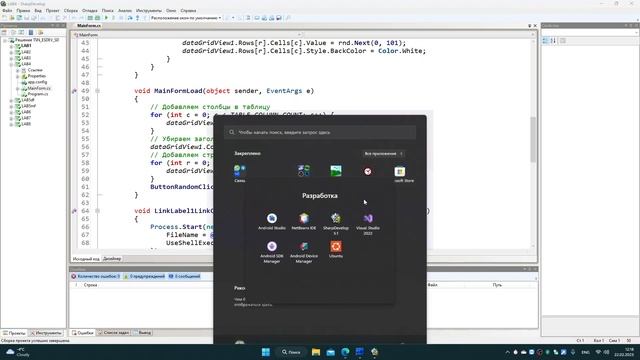Viewport: 640px width, 360px height.
Task: Collapse the MainFormLoad method fold at line 49
Action: tap(98, 91)
